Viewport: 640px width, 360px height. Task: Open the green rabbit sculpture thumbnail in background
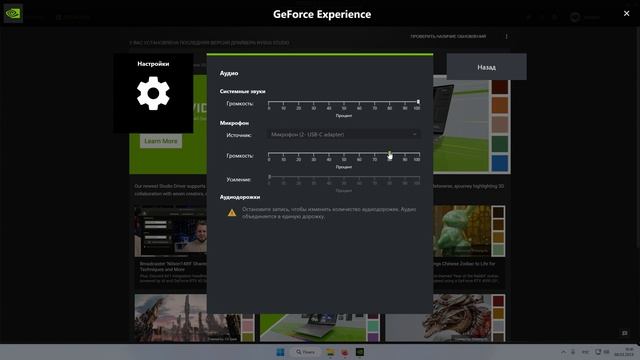click(462, 231)
